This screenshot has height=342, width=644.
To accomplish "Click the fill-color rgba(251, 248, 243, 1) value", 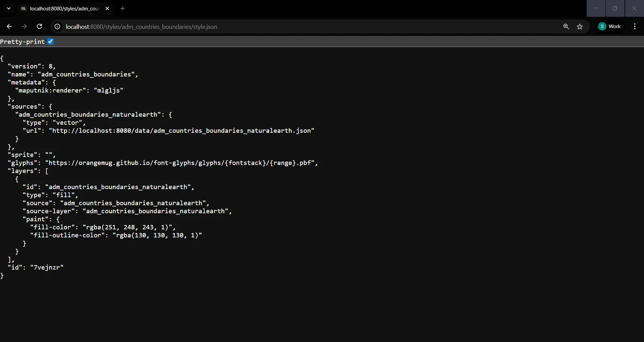I will coord(127,227).
